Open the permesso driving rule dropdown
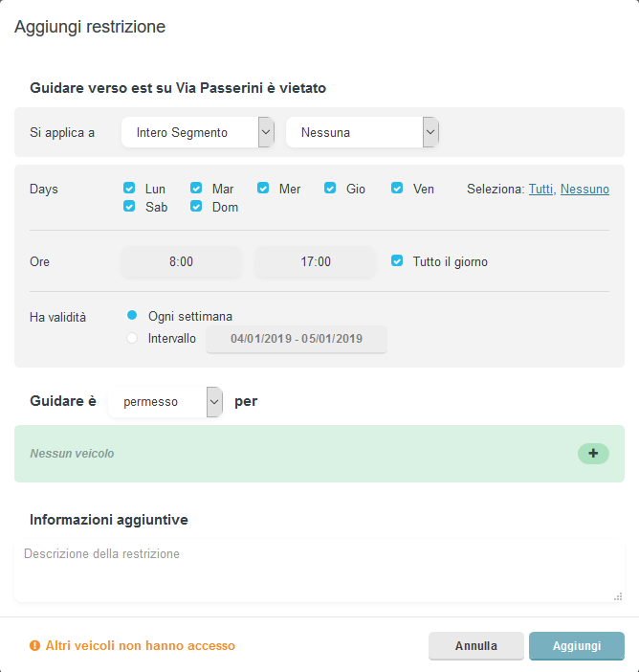639x672 pixels. [165, 402]
